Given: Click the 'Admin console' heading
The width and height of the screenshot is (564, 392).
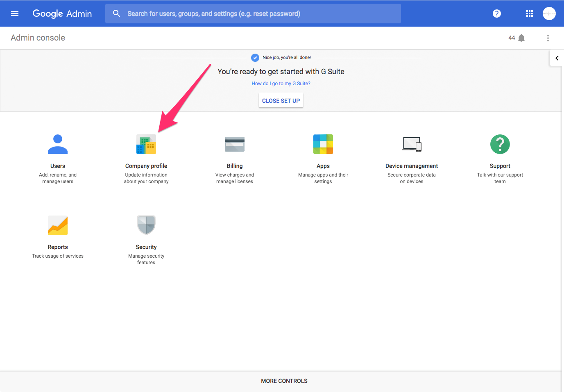Looking at the screenshot, I should 38,38.
